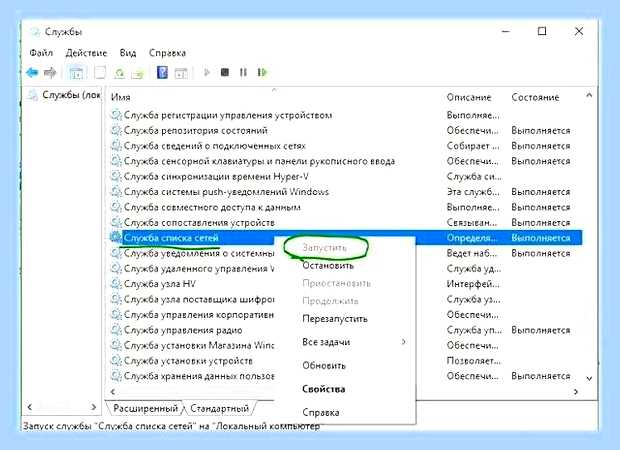Click tree pane scroll-left arrow
The height and width of the screenshot is (450, 620).
[30, 407]
